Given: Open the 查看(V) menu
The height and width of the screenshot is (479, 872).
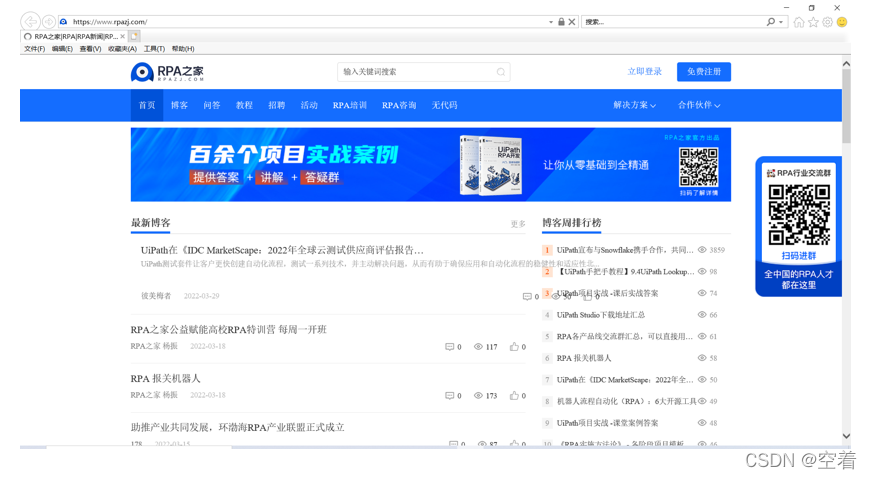Looking at the screenshot, I should click(91, 49).
